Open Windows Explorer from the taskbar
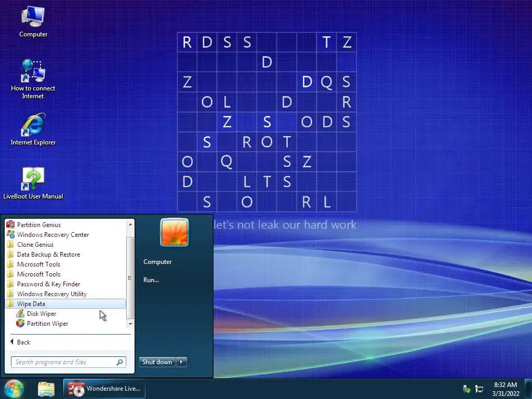The height and width of the screenshot is (399, 532). (46, 389)
